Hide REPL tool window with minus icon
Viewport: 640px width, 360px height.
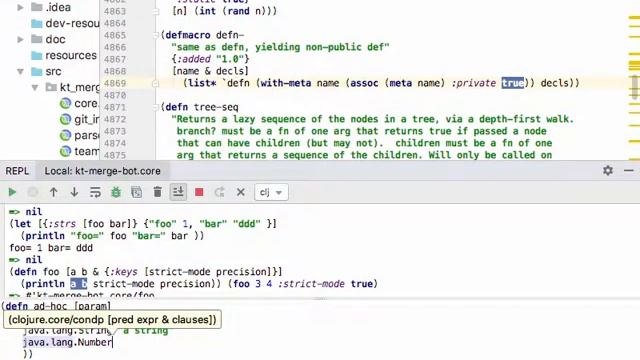pyautogui.click(x=629, y=170)
